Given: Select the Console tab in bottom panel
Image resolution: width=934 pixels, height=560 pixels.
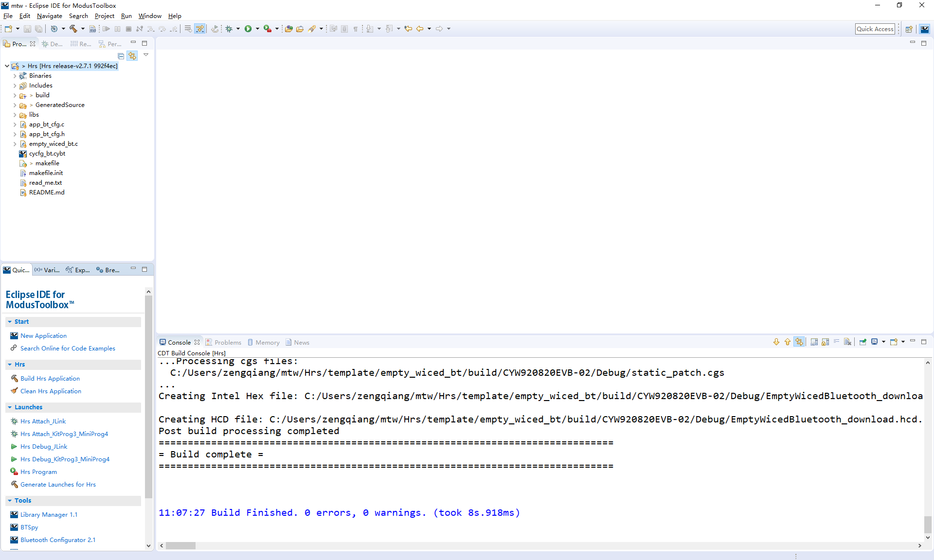Looking at the screenshot, I should pos(176,342).
